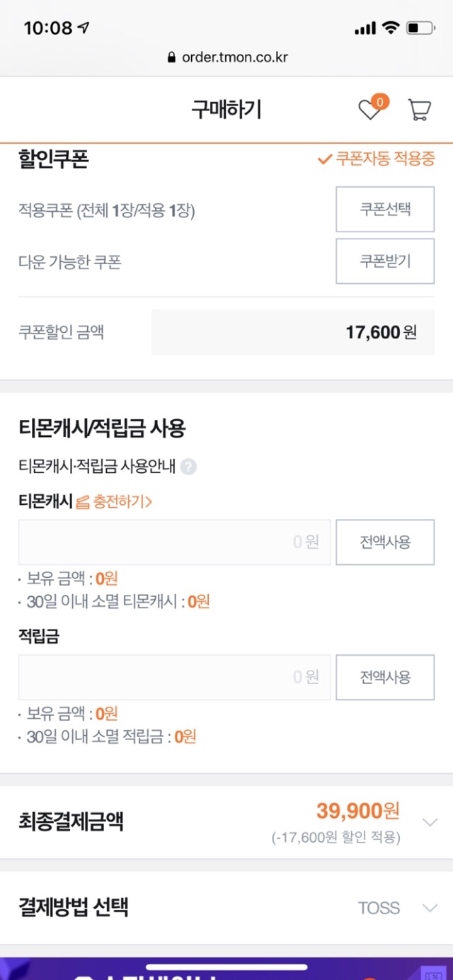The height and width of the screenshot is (980, 453).
Task: Expand the 결제방법 선택 chevron arrow
Action: pyautogui.click(x=430, y=908)
